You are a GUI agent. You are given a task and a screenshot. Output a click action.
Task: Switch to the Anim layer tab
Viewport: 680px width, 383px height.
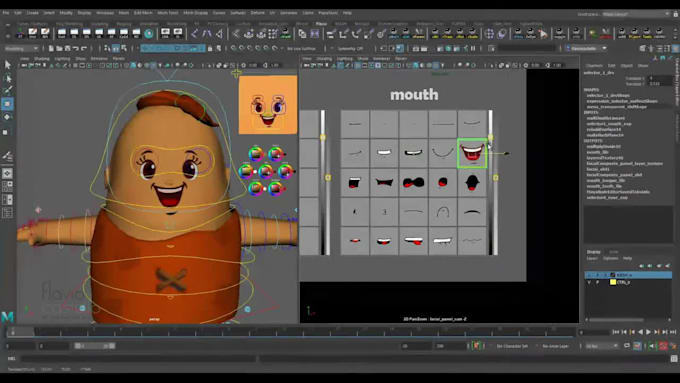tap(613, 252)
